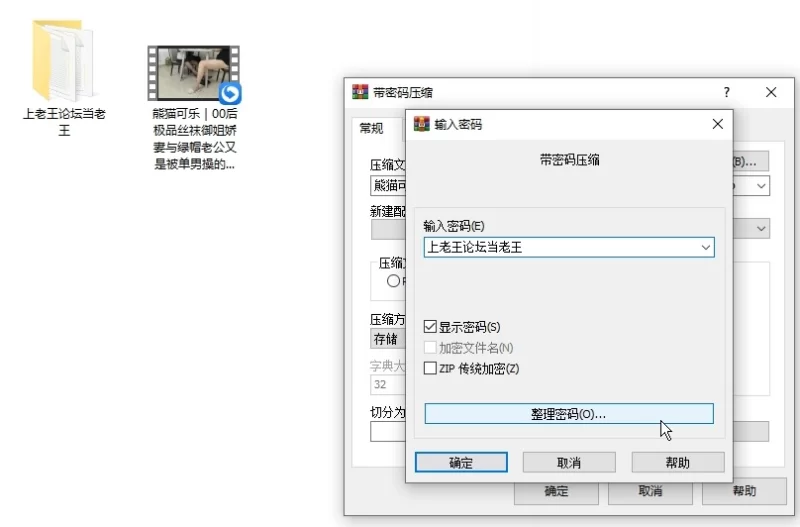Viewport: 800px width, 527px height.
Task: Select the 熊猫可乐 video thumbnail
Action: pos(194,73)
